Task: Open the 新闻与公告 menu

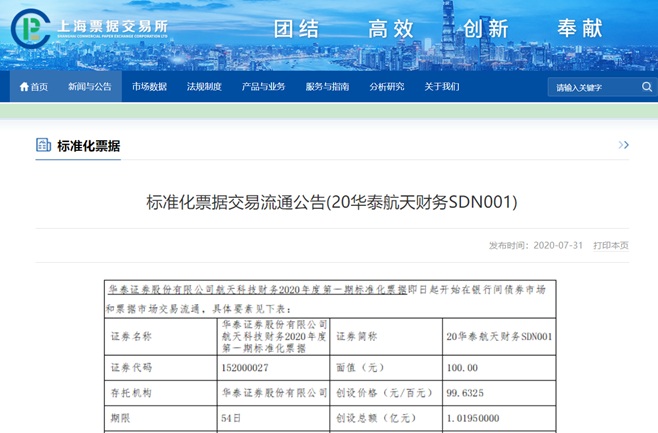Action: [90, 86]
